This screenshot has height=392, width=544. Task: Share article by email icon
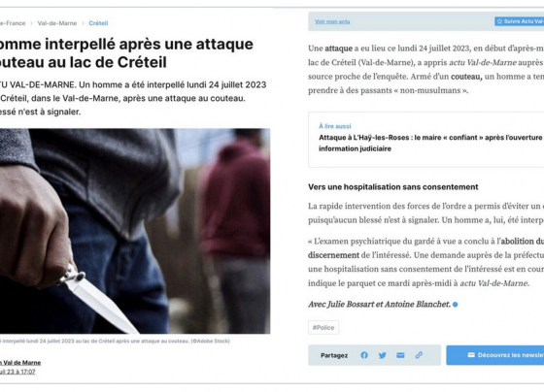(x=400, y=355)
